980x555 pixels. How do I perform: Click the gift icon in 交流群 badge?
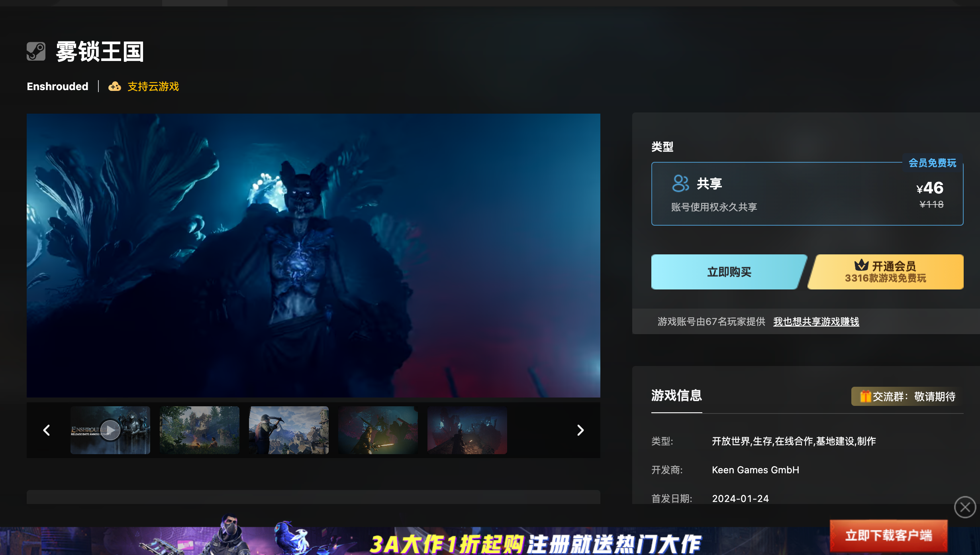pyautogui.click(x=865, y=396)
